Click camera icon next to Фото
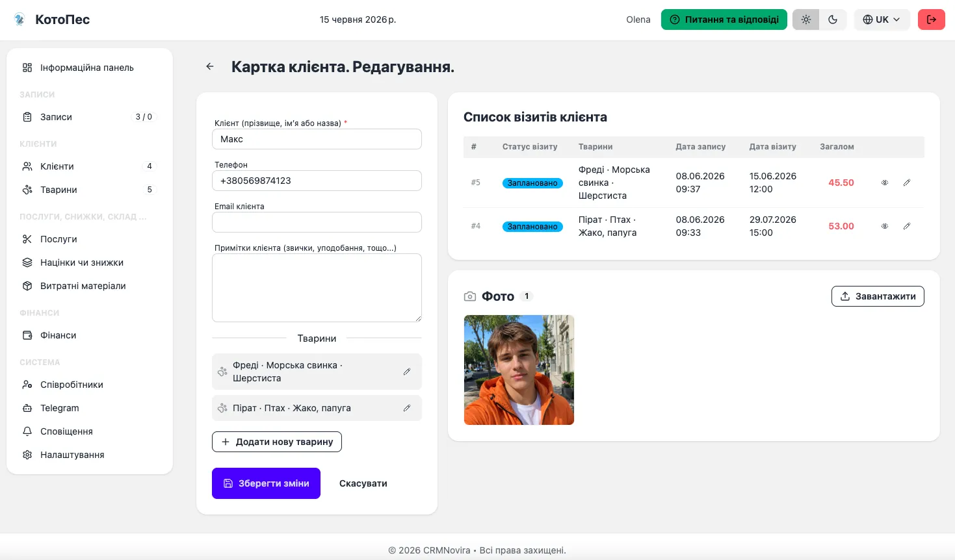This screenshot has width=955, height=560. click(470, 296)
